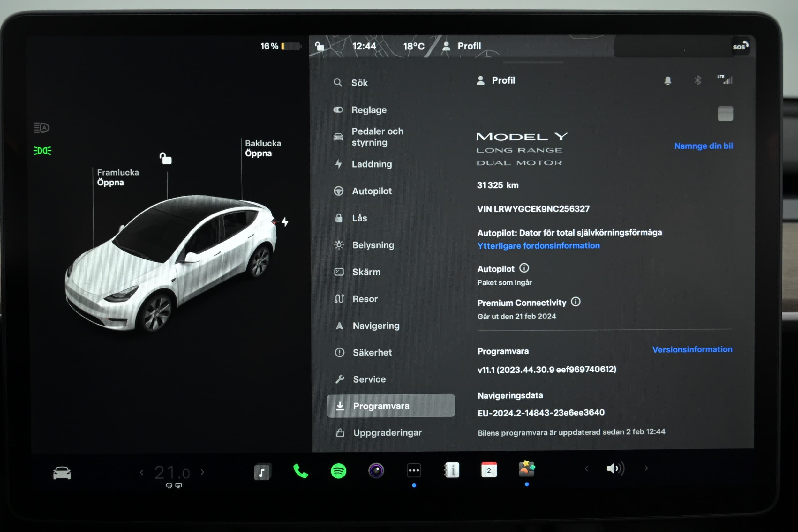
Task: Tap the MODEL Y title text
Action: pos(522,136)
